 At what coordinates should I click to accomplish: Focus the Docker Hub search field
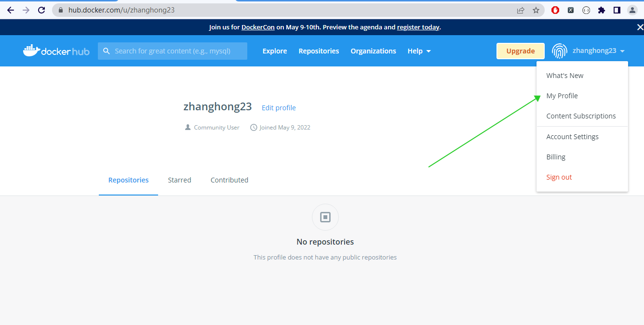(x=173, y=51)
